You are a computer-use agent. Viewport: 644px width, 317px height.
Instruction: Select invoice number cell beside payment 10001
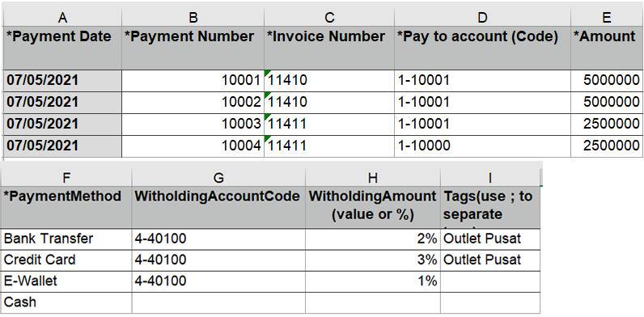pos(329,81)
